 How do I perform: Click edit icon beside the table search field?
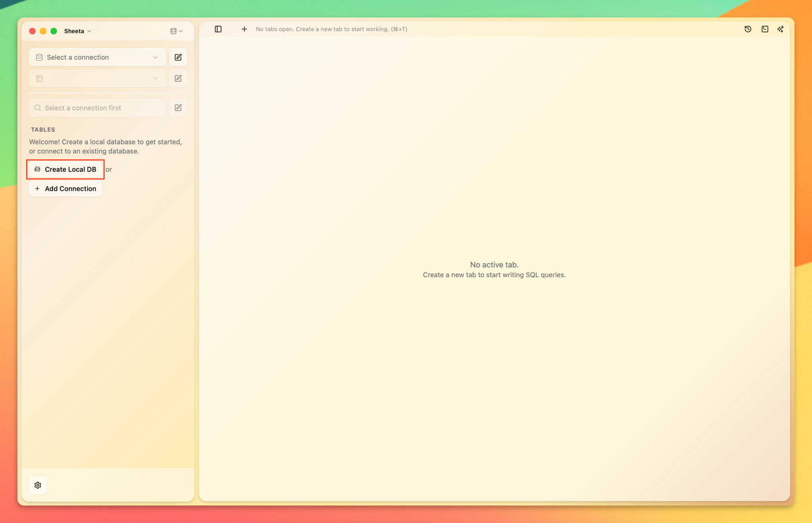(x=178, y=108)
